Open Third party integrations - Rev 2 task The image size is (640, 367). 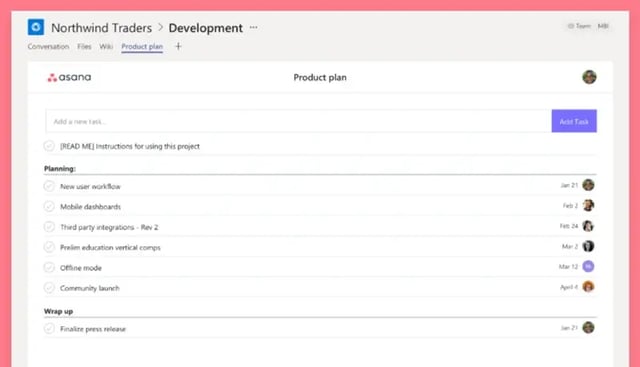[109, 227]
